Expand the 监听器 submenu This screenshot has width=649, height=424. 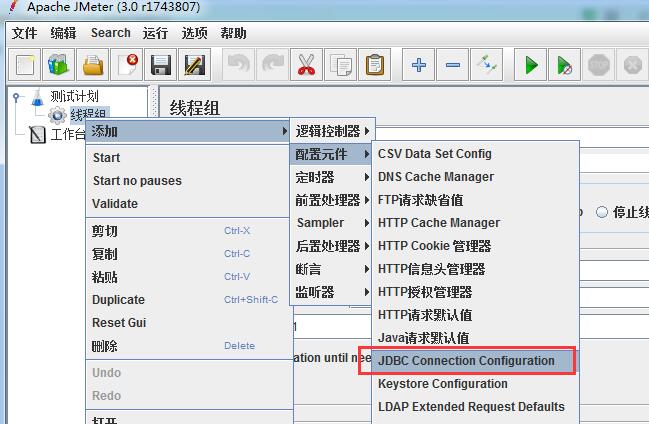coord(331,292)
